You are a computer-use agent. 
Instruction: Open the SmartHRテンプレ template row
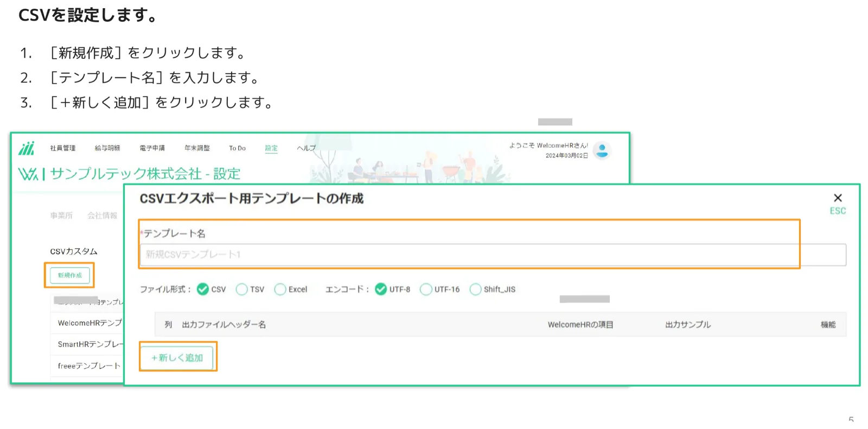(x=88, y=344)
